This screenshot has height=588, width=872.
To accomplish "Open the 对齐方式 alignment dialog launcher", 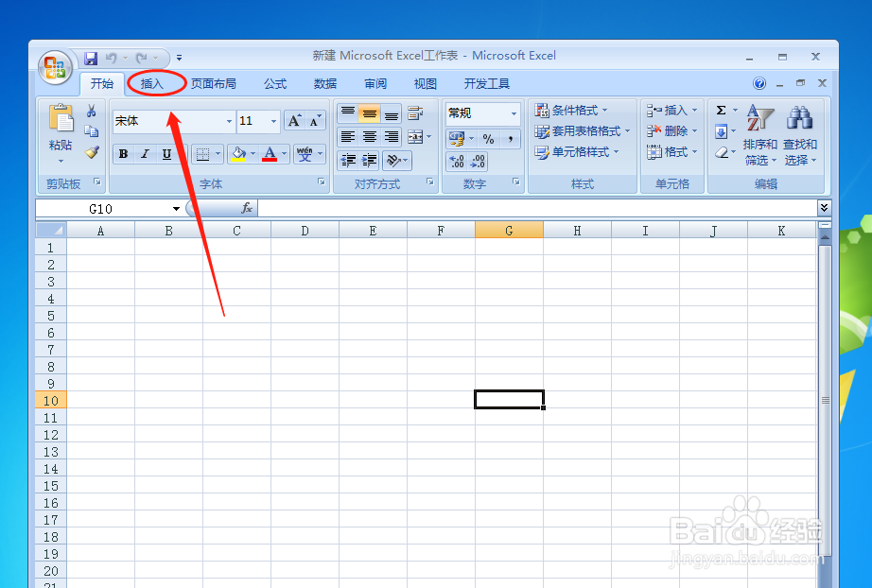I will pyautogui.click(x=430, y=182).
